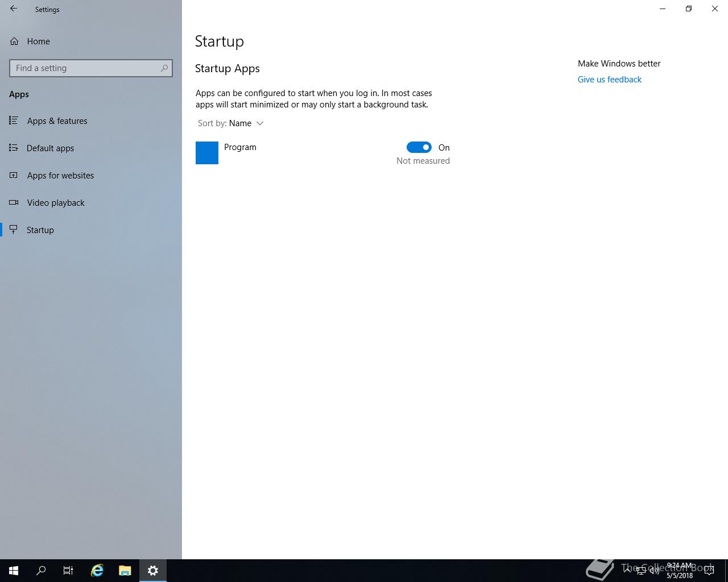This screenshot has height=582, width=728.
Task: Click the Program app name
Action: [x=240, y=147]
